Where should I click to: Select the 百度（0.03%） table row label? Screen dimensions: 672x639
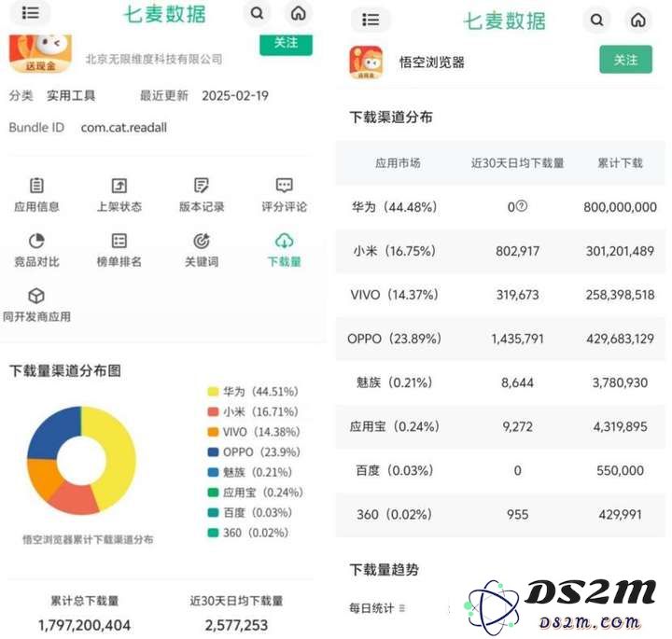[x=395, y=470]
